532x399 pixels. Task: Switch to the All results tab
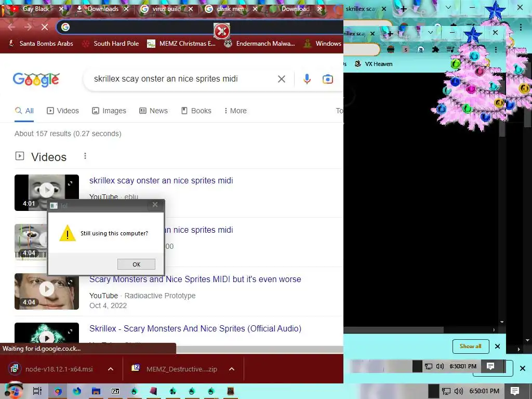point(24,111)
